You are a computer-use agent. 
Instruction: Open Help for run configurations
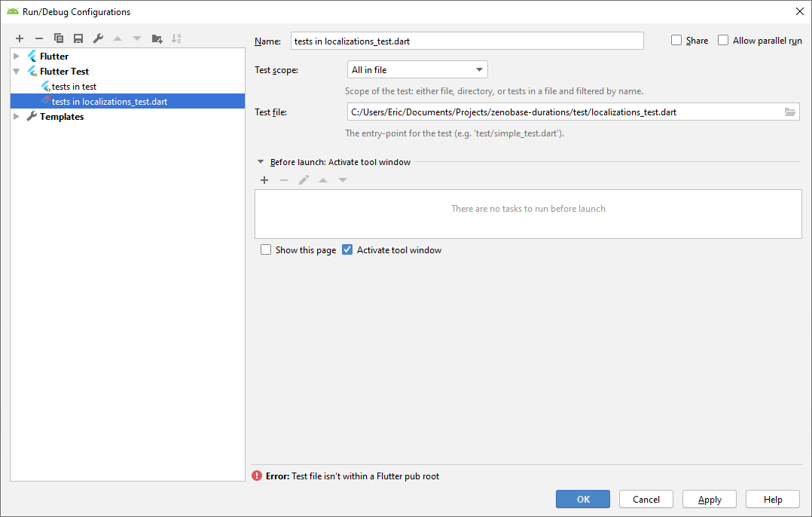[772, 499]
